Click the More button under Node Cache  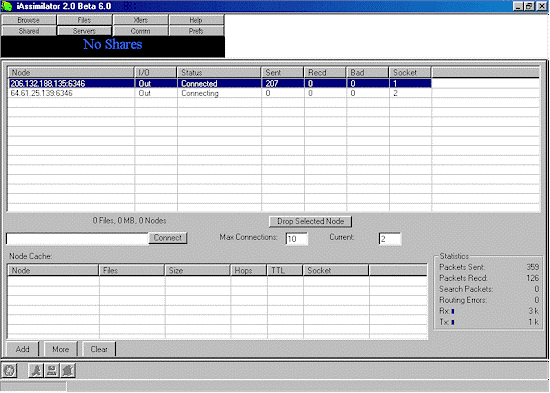click(x=60, y=349)
